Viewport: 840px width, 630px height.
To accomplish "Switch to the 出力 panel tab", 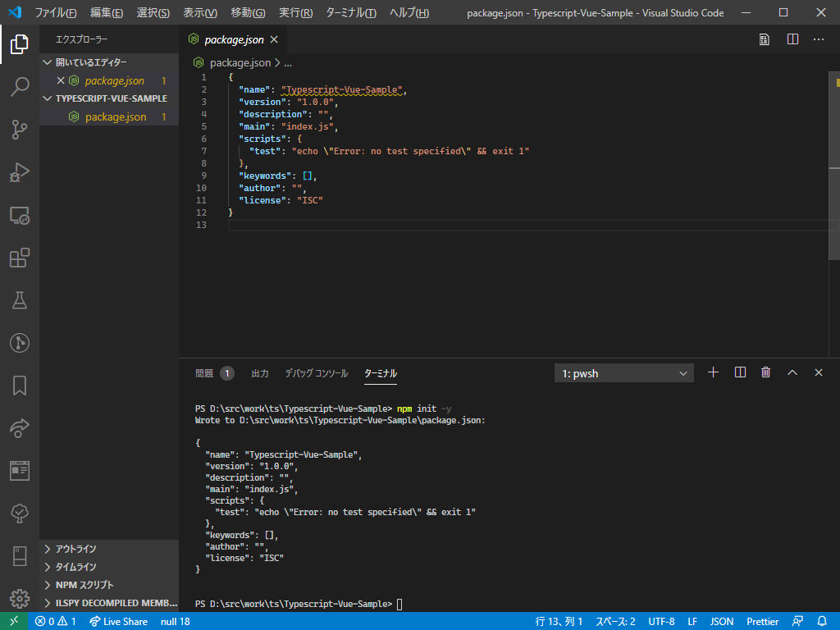I will tap(259, 373).
